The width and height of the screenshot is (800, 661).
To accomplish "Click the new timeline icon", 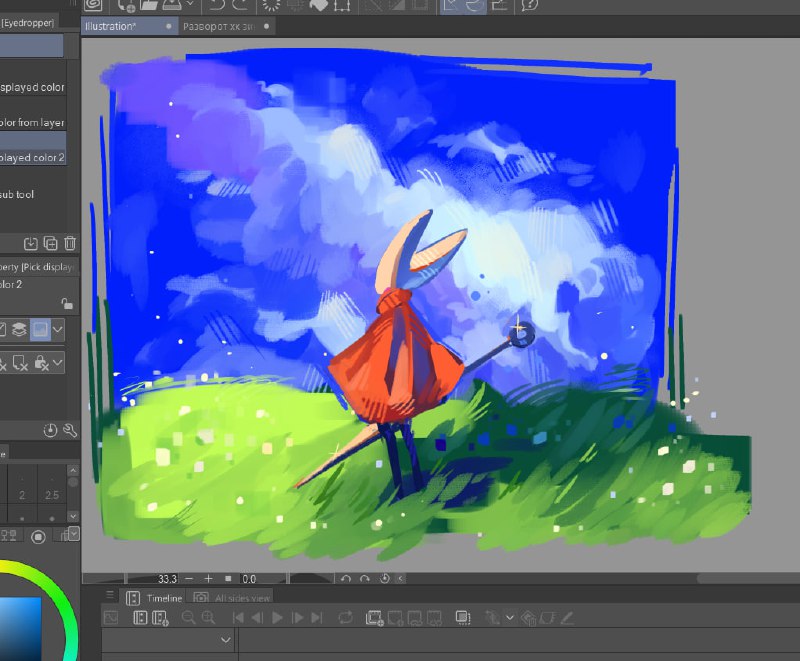I will point(160,618).
